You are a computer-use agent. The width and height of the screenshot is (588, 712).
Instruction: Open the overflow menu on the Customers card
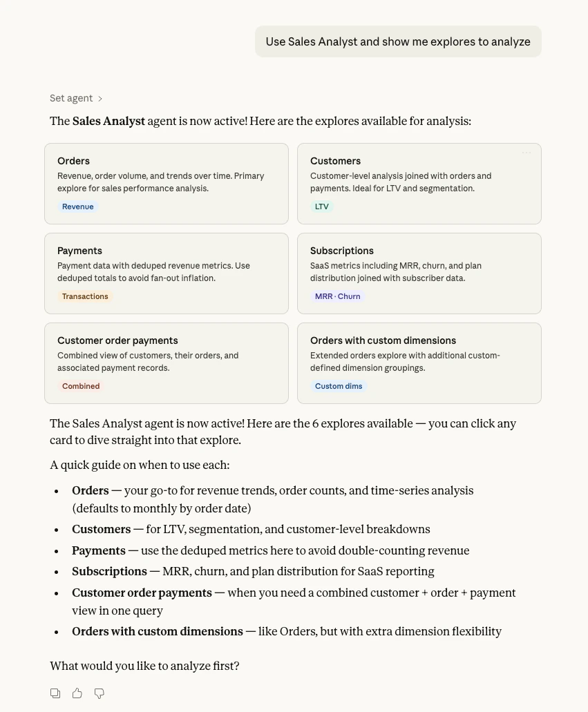pos(527,152)
